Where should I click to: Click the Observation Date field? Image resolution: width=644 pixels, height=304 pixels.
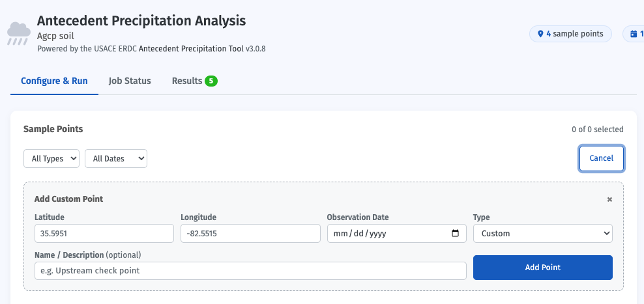(397, 234)
